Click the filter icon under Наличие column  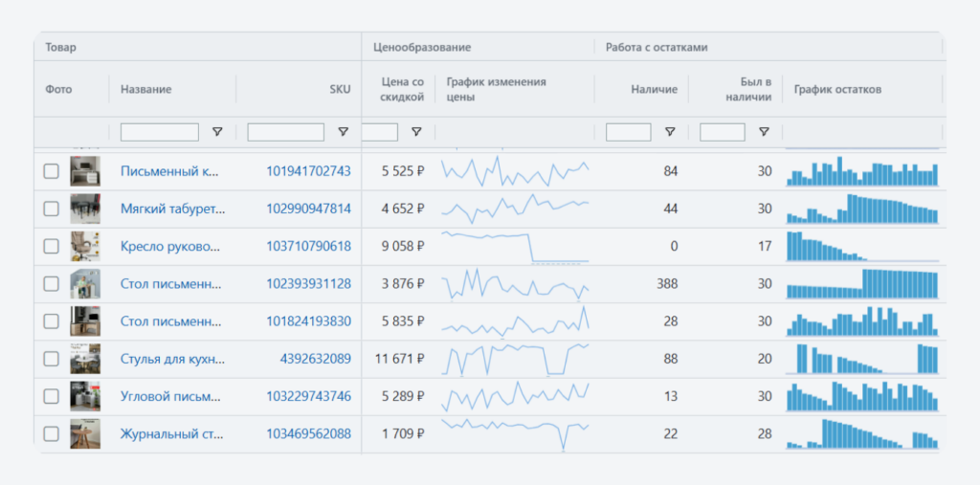point(670,132)
